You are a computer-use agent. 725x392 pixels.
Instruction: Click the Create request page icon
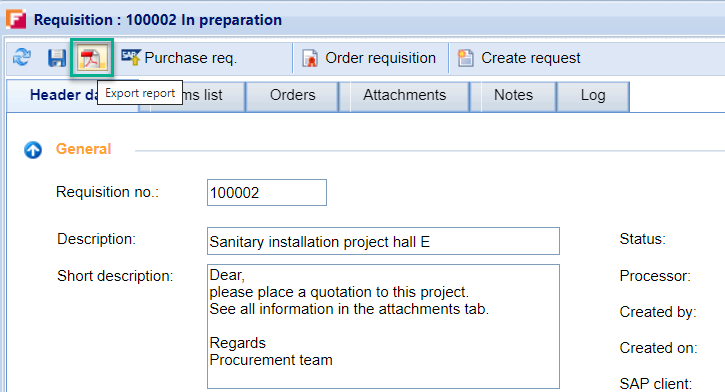tap(466, 58)
